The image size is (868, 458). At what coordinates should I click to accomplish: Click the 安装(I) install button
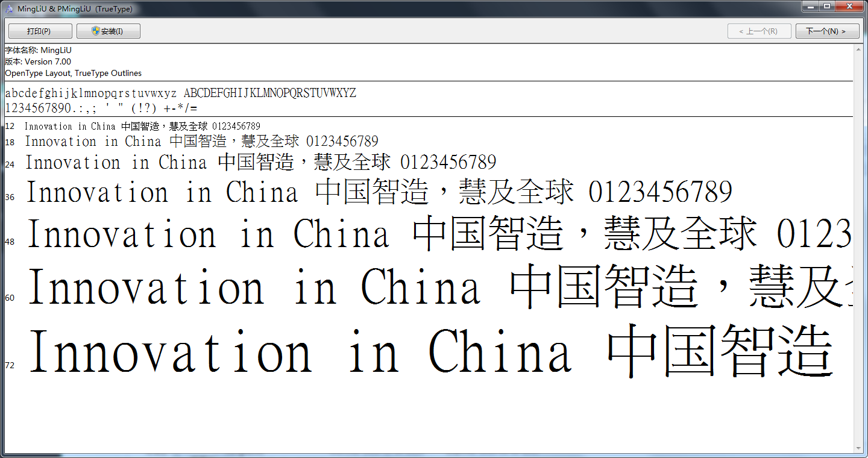(x=108, y=31)
